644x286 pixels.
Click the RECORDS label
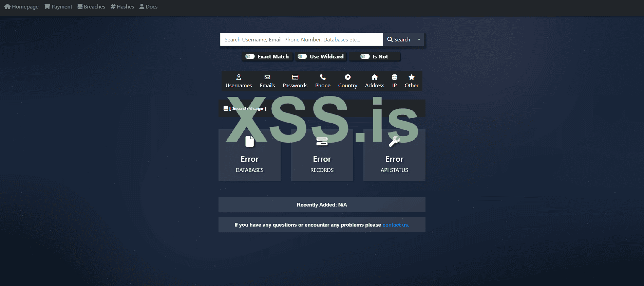[x=322, y=170]
